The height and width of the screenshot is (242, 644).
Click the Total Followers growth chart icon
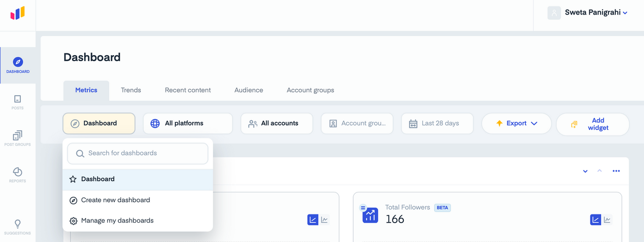369,214
